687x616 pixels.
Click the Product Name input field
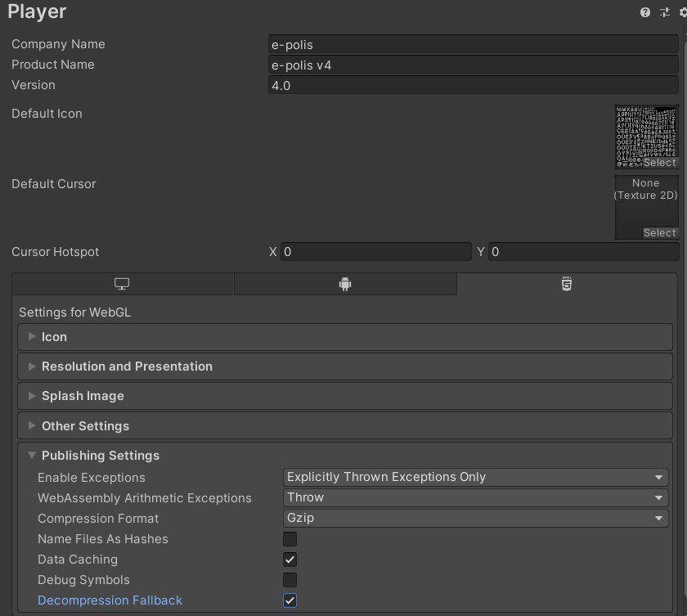click(474, 65)
